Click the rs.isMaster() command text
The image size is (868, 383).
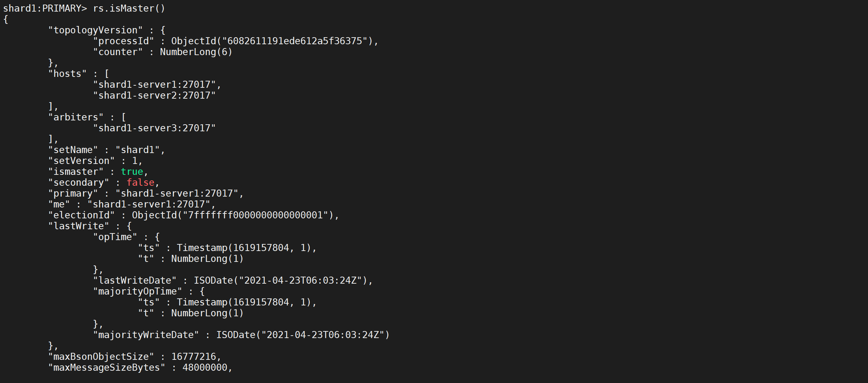129,8
